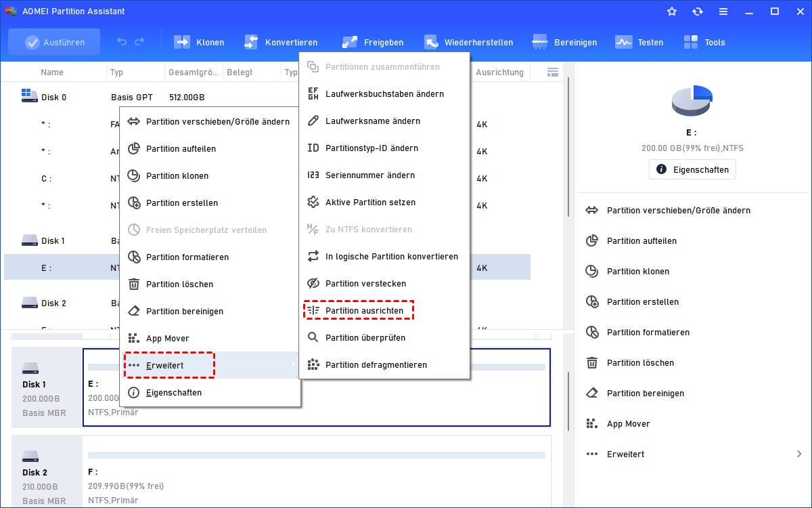The width and height of the screenshot is (812, 508).
Task: Sort by the Gesamtgröße column header
Action: [x=194, y=72]
